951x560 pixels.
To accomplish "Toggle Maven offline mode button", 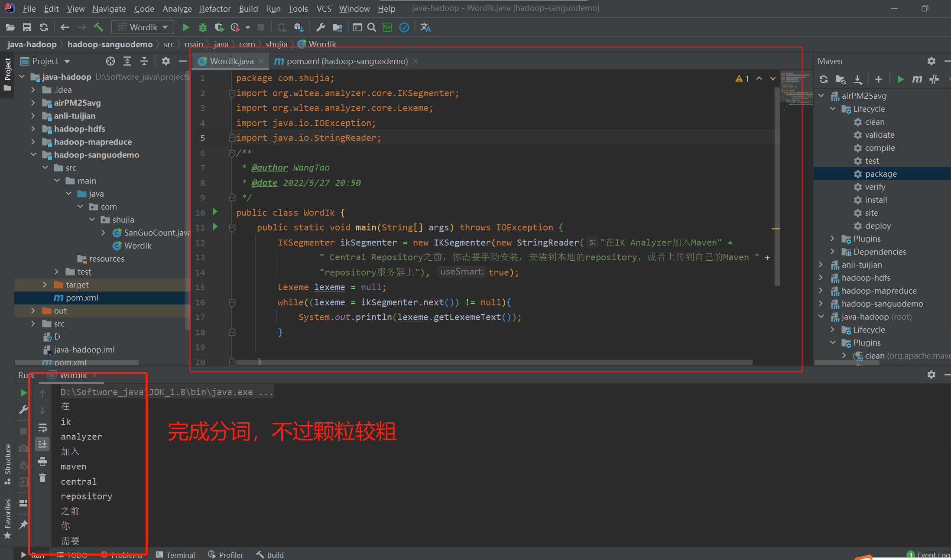I will click(x=934, y=79).
